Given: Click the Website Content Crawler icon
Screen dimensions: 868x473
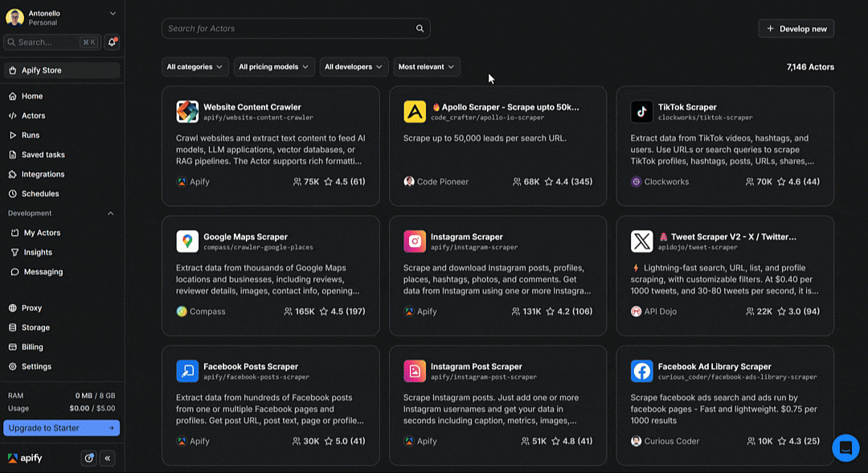Looking at the screenshot, I should 187,112.
